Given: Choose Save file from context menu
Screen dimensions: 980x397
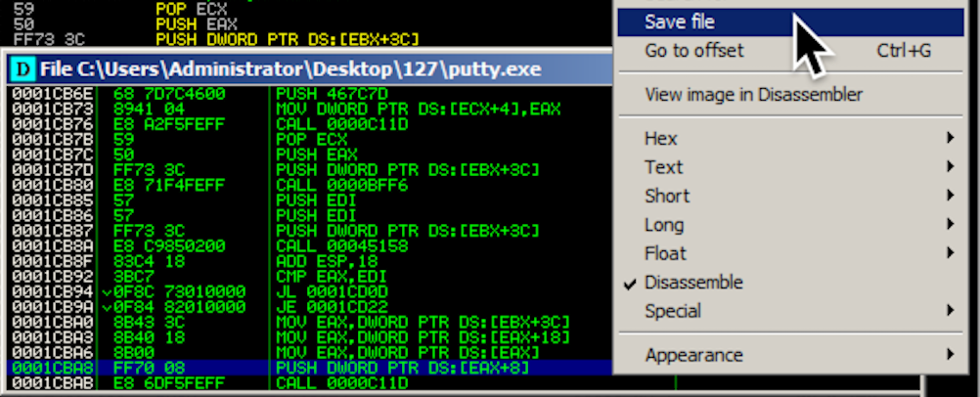Looking at the screenshot, I should pos(680,22).
